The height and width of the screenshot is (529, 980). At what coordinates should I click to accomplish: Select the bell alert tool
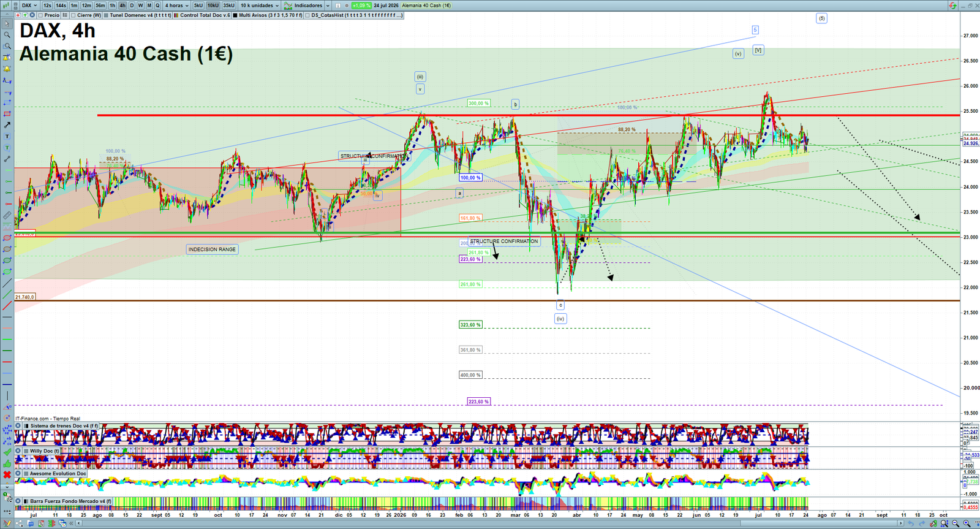[x=7, y=69]
